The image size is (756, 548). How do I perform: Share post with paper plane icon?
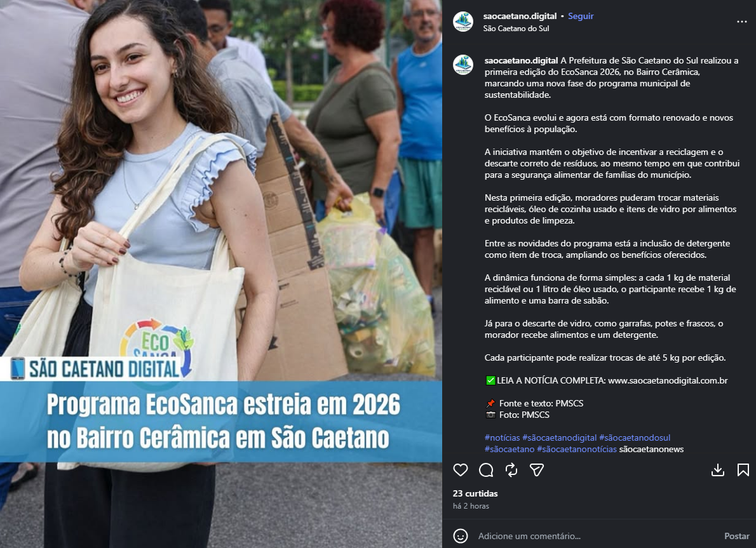point(537,470)
